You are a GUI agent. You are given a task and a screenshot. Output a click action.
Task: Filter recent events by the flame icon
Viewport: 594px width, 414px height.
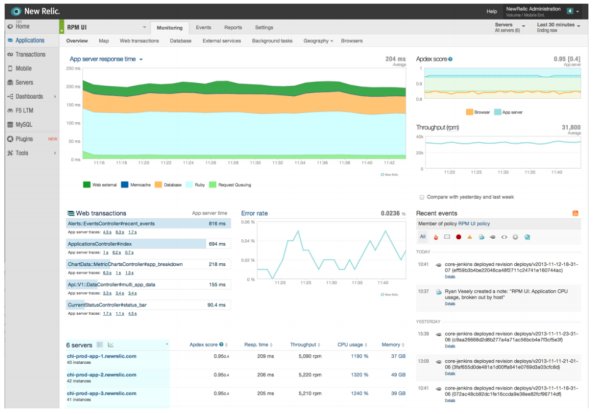(436, 237)
